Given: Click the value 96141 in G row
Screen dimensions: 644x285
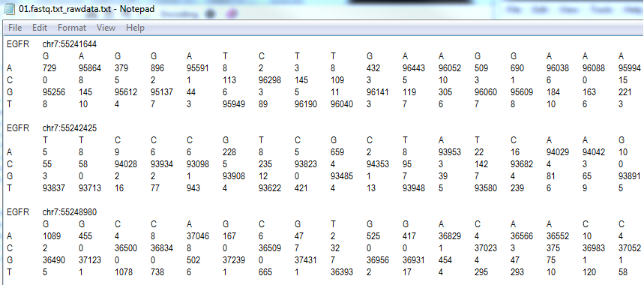Looking at the screenshot, I should point(378,92).
